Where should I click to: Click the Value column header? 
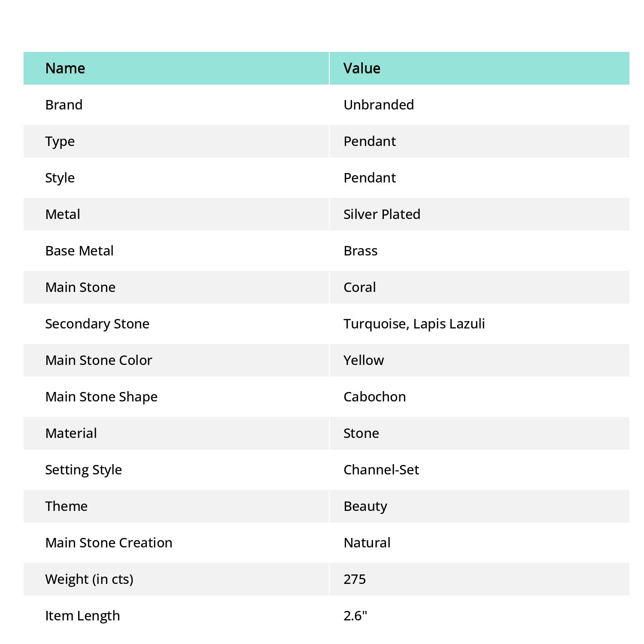(362, 68)
